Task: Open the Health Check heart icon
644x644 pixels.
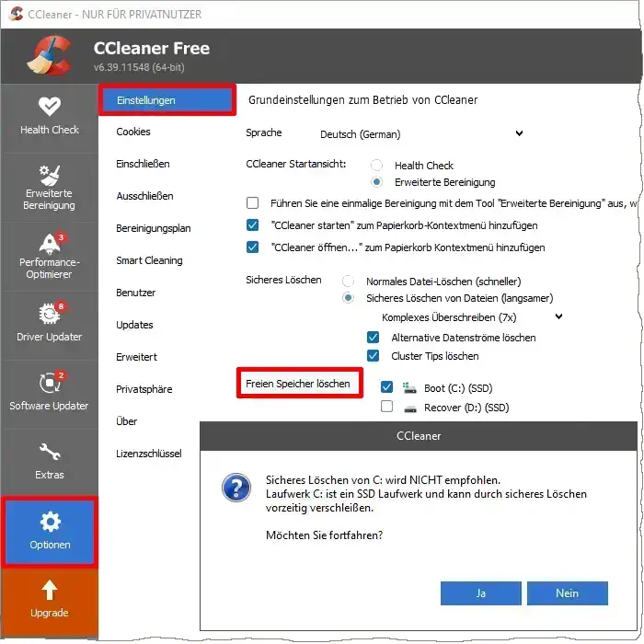Action: pyautogui.click(x=50, y=107)
